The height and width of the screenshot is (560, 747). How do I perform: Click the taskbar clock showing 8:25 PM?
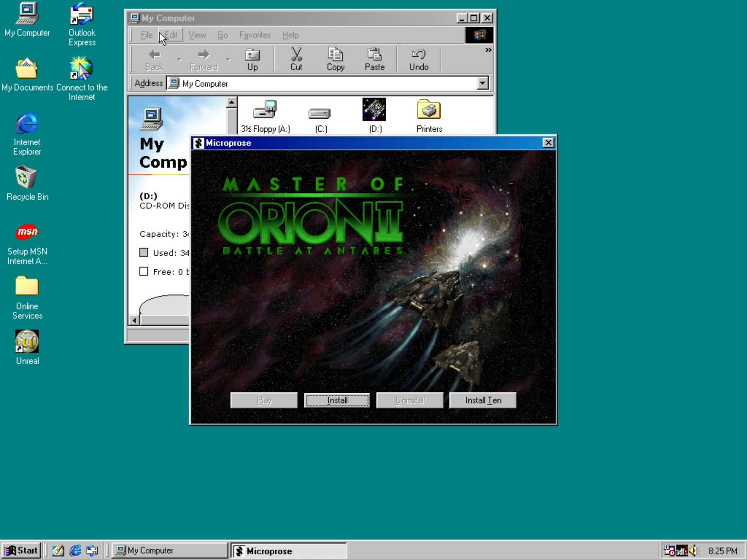(x=723, y=551)
